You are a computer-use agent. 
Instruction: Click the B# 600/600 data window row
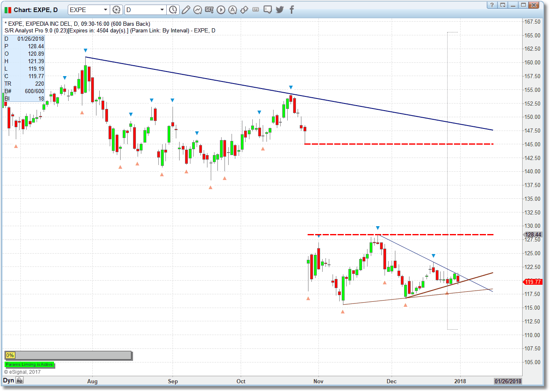pyautogui.click(x=24, y=91)
